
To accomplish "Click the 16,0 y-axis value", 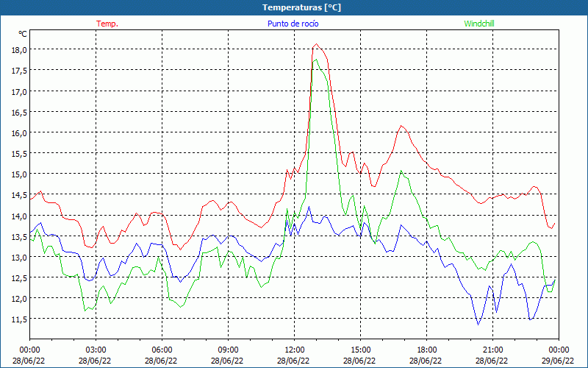I will [18, 133].
